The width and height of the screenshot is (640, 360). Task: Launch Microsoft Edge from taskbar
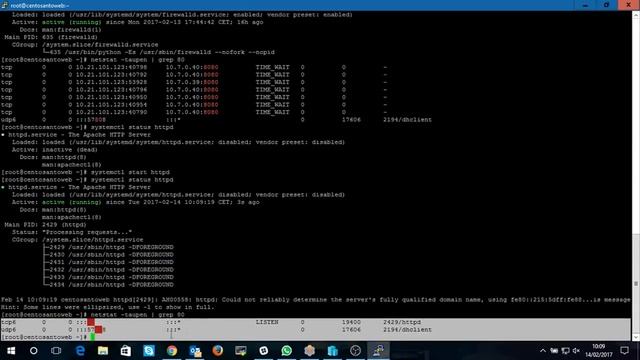pos(80,351)
